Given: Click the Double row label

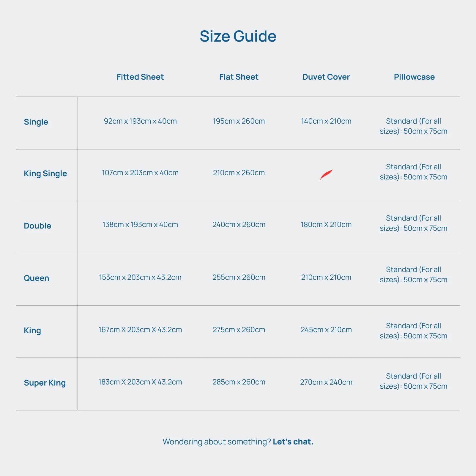Looking at the screenshot, I should (37, 226).
